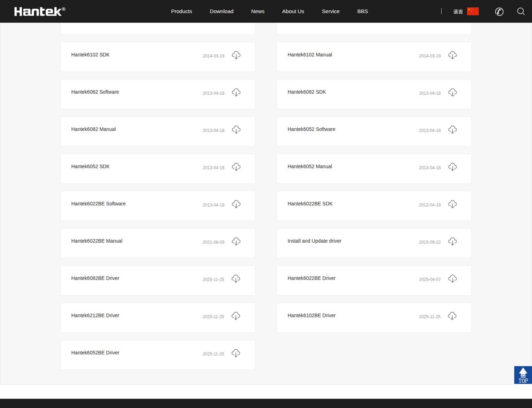Open Hantek6022BE Manual title link
Screen dimensions: 532x408
97,241
